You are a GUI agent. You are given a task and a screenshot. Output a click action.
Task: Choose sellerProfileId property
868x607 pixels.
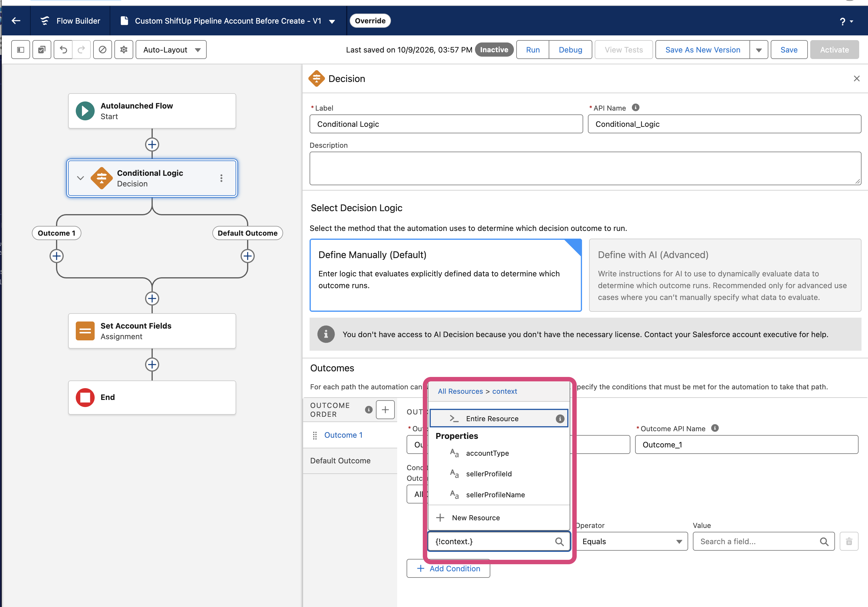point(499,474)
